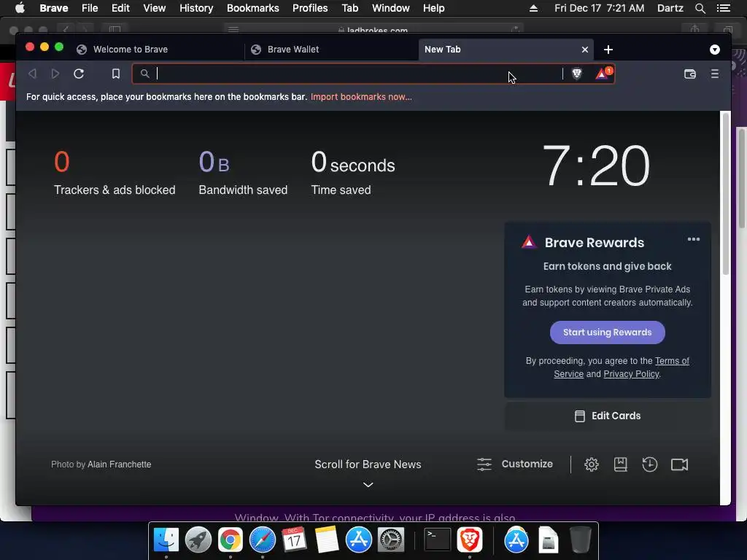Open the Brave application menu
Image resolution: width=747 pixels, height=560 pixels.
(x=54, y=8)
